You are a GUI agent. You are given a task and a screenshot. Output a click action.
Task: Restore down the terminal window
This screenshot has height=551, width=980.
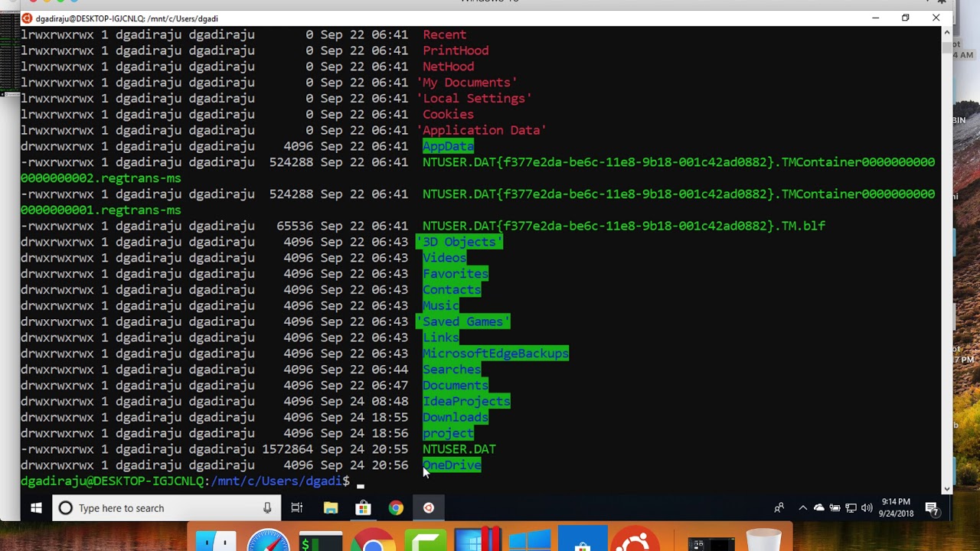coord(905,18)
